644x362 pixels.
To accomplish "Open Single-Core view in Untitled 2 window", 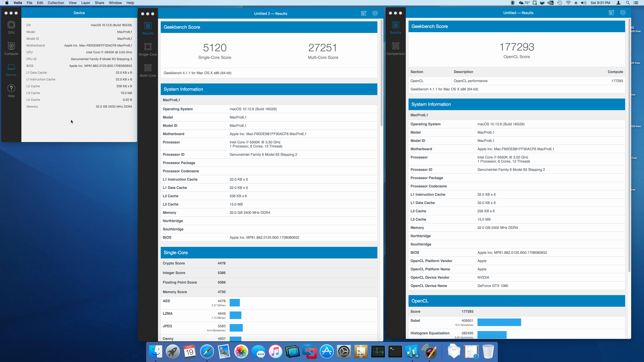I will click(x=148, y=49).
